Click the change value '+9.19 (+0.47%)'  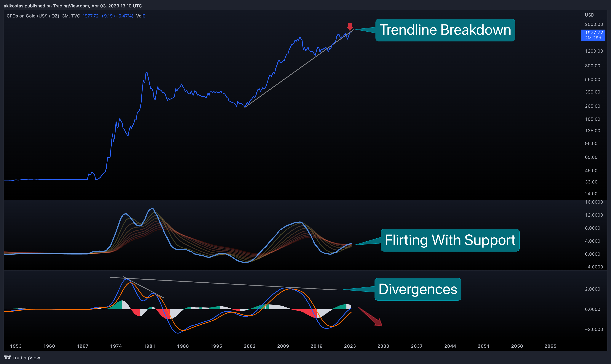(117, 16)
